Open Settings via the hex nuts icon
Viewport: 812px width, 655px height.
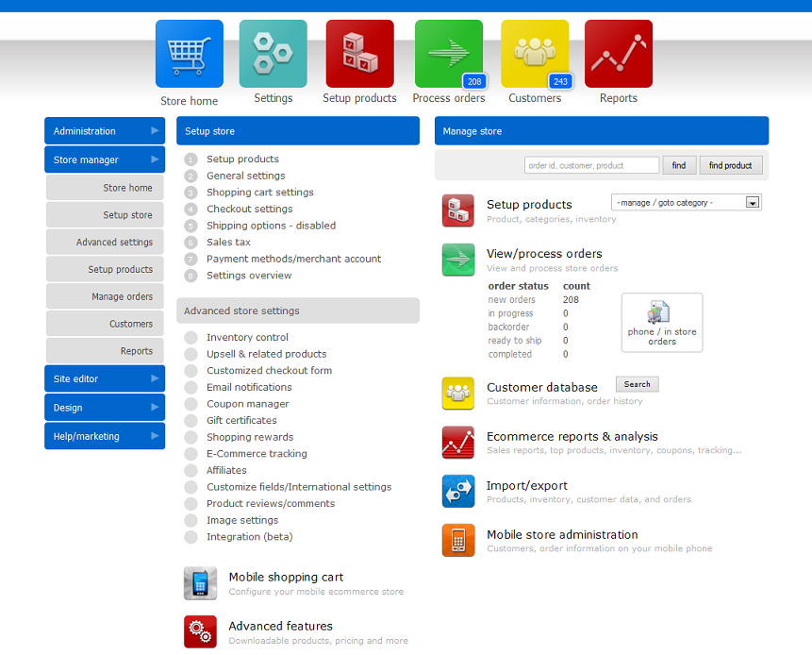click(273, 54)
